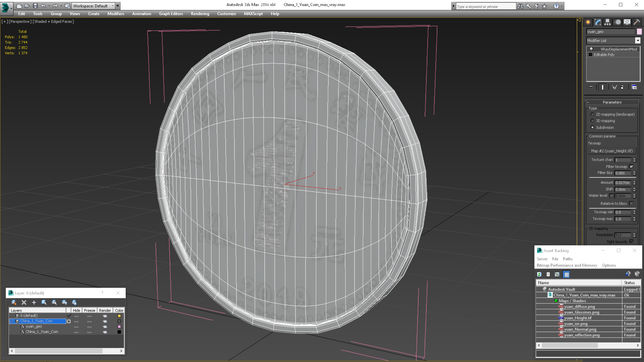Screen dimensions: 644x362
Task: Toggle Tight bounds checkbox
Action: [x=631, y=242]
